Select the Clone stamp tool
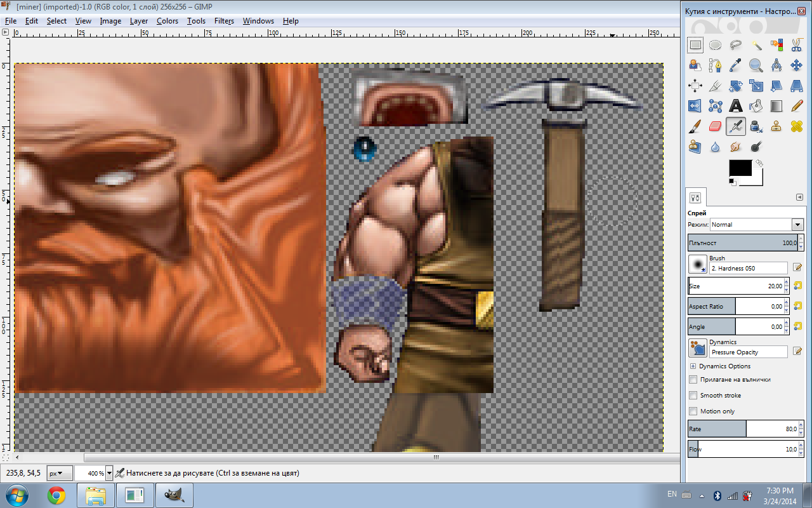 (776, 126)
